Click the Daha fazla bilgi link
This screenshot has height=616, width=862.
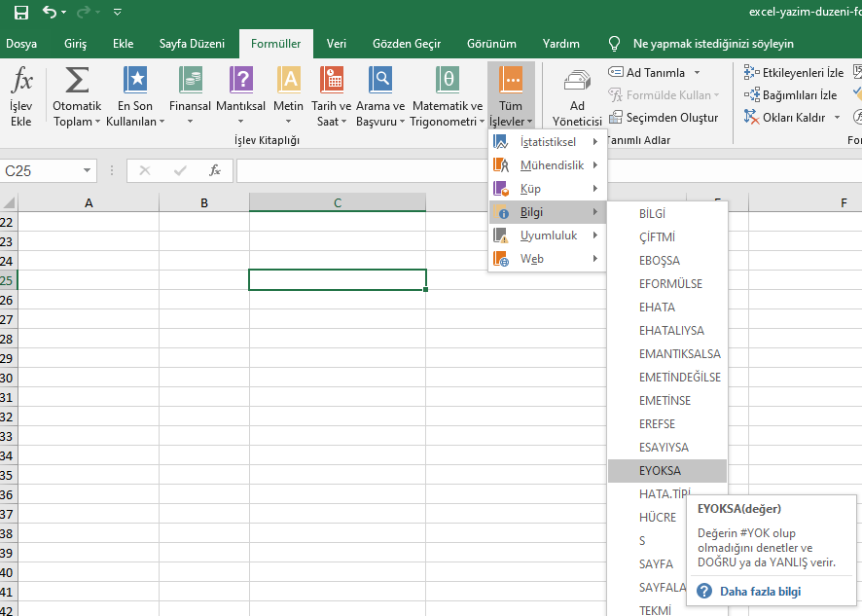point(760,592)
